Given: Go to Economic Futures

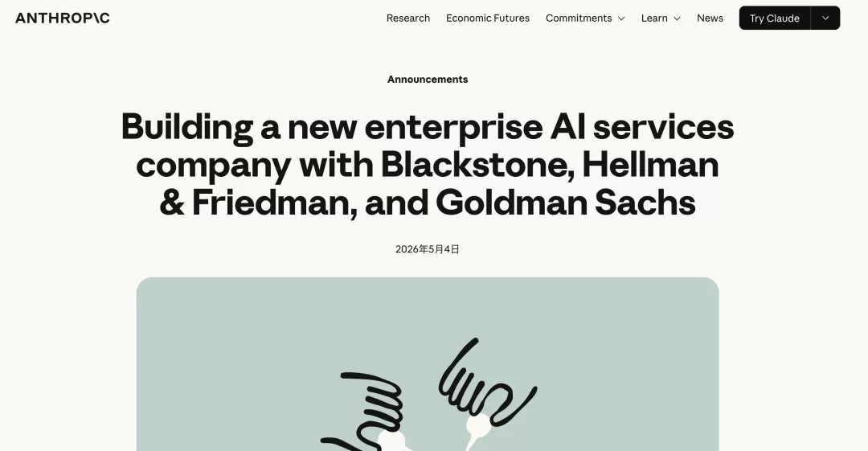Looking at the screenshot, I should tap(488, 18).
